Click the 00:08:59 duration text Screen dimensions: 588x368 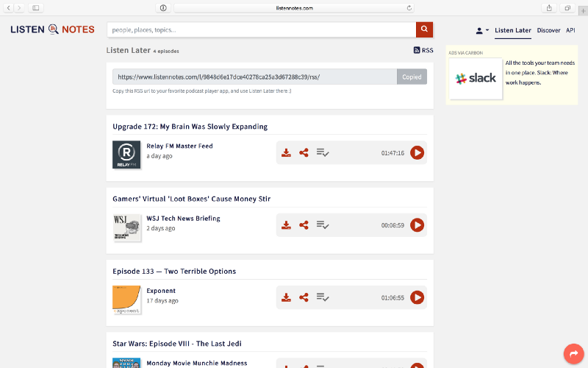pos(392,225)
